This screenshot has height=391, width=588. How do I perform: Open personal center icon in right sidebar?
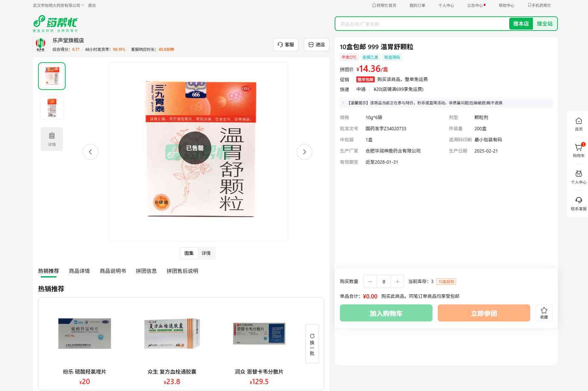[578, 174]
